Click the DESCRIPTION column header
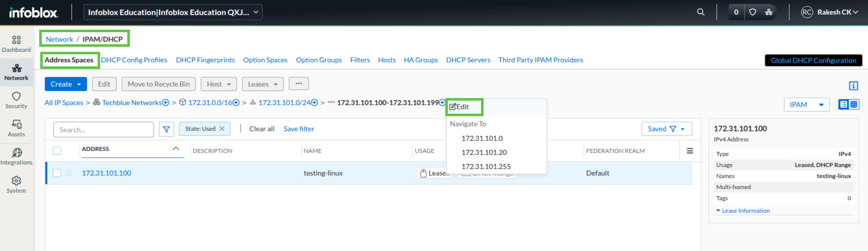868x251 pixels. tap(212, 151)
